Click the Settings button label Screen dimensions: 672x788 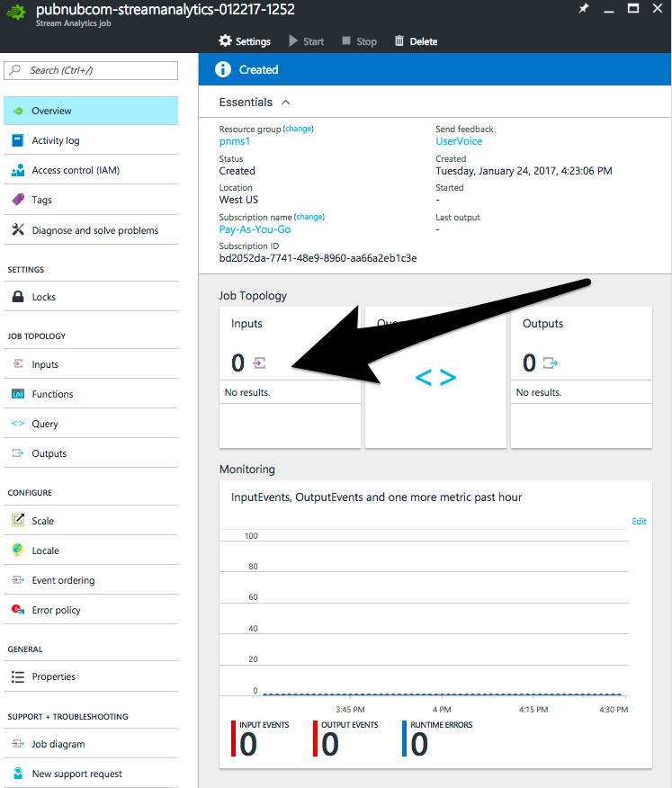253,41
